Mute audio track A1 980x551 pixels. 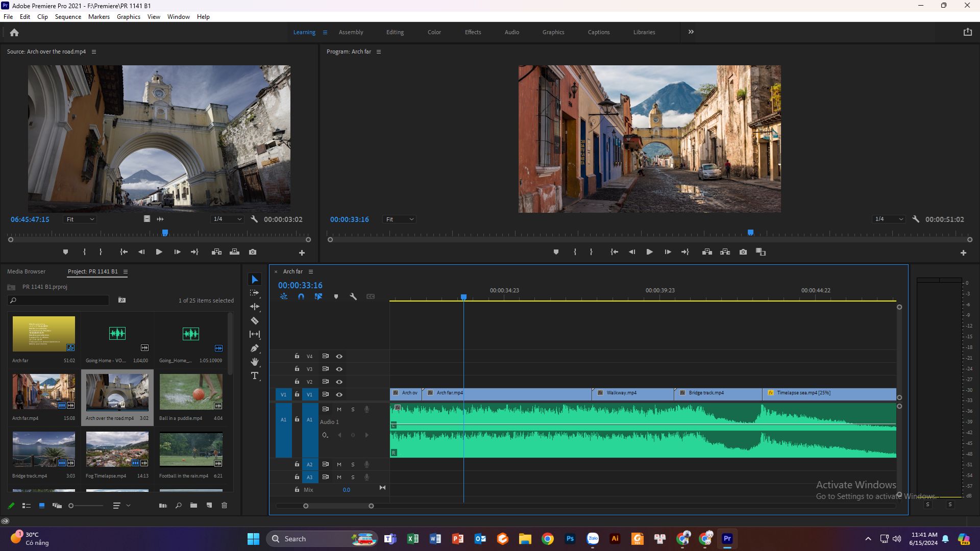tap(339, 409)
